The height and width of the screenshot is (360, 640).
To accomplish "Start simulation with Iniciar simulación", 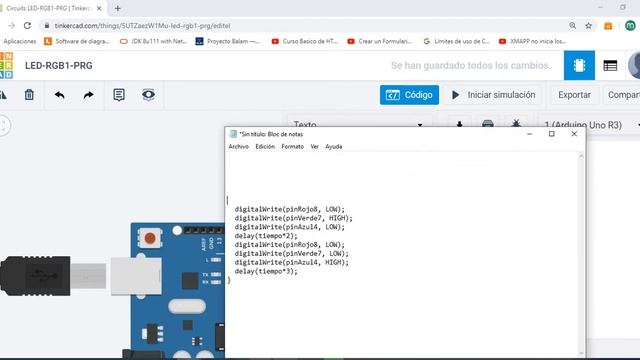I will [493, 95].
